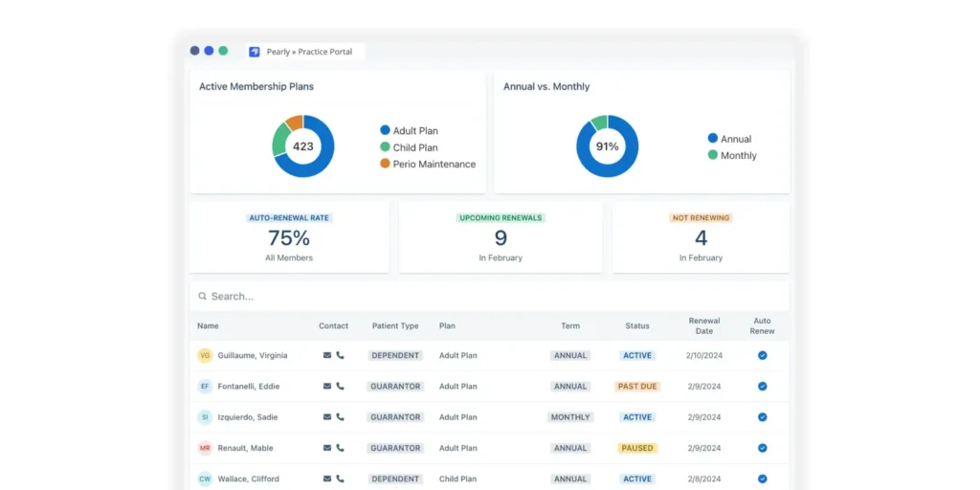The width and height of the screenshot is (980, 490).
Task: Click the Pearly logo icon in tab
Action: click(255, 52)
